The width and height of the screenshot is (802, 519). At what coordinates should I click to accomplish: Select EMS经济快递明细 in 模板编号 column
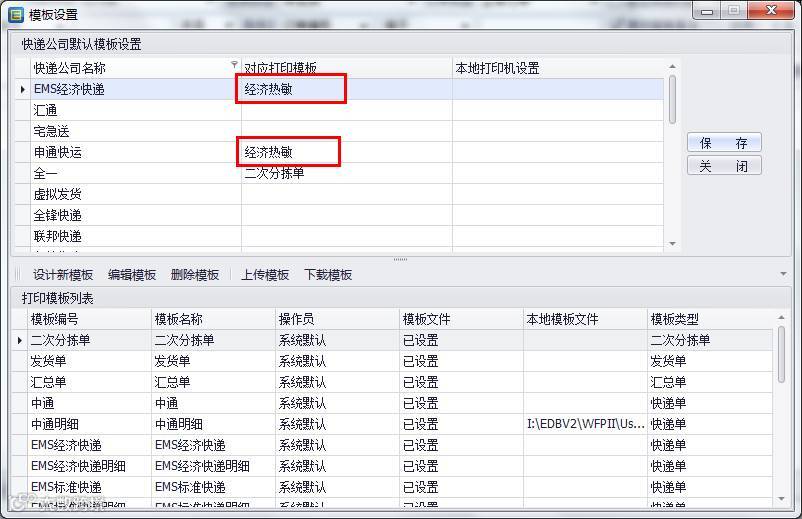[x=90, y=466]
